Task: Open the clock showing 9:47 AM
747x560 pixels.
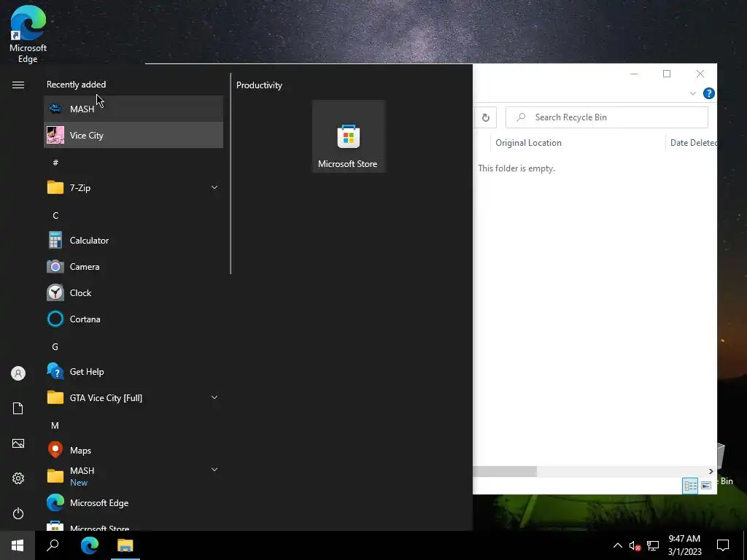Action: [x=684, y=545]
